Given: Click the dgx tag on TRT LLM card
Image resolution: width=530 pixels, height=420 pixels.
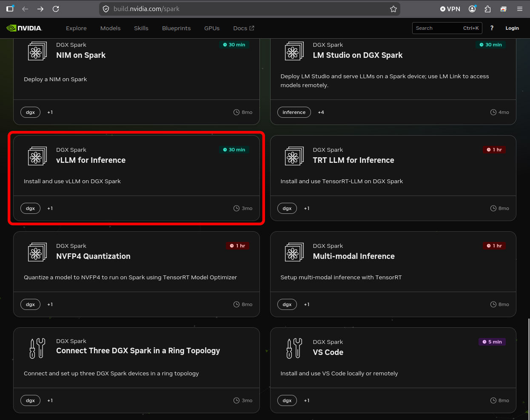Looking at the screenshot, I should coord(287,208).
